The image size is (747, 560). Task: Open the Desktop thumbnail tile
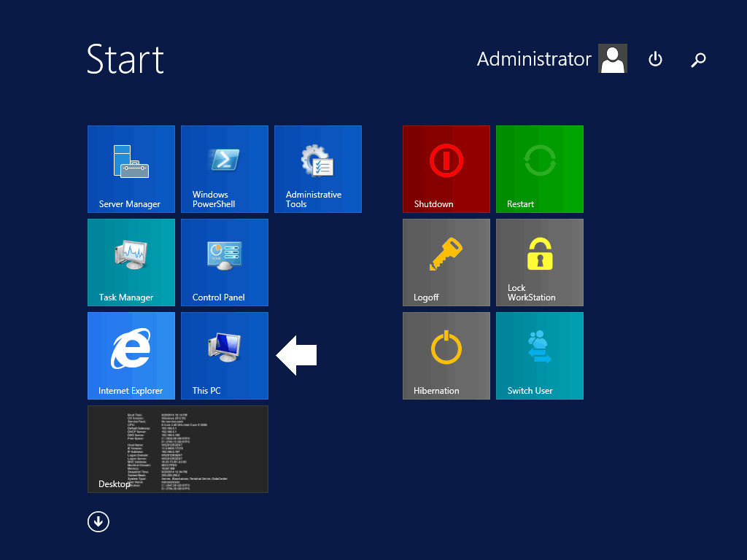(178, 449)
